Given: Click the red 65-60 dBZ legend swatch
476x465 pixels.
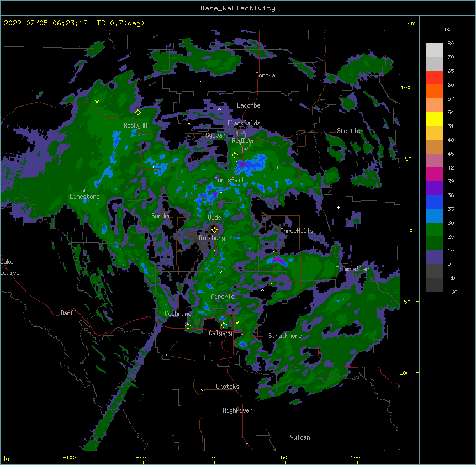Looking at the screenshot, I should click(x=434, y=78).
